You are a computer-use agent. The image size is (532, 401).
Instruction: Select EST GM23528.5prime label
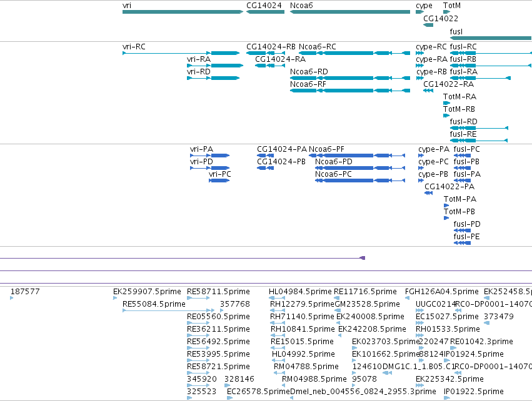point(368,304)
